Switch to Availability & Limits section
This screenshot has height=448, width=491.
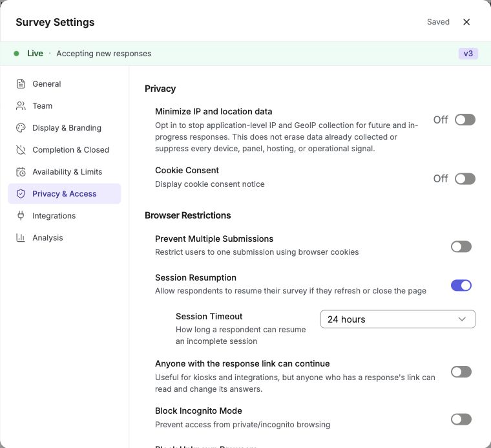64,172
